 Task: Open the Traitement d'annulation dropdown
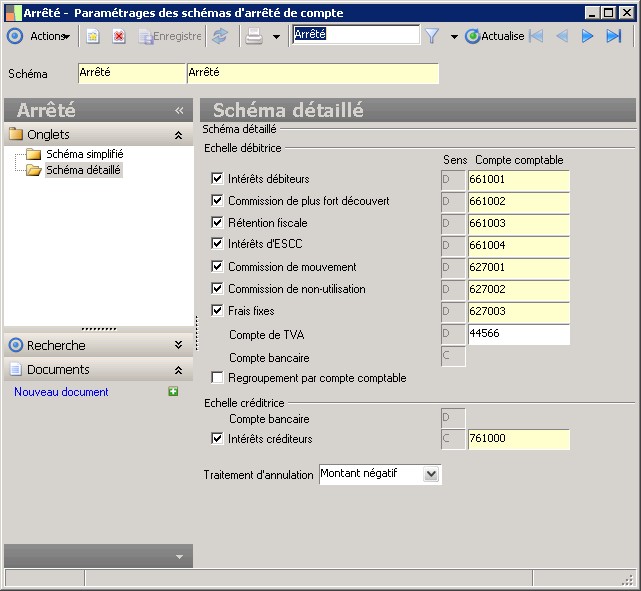point(431,474)
